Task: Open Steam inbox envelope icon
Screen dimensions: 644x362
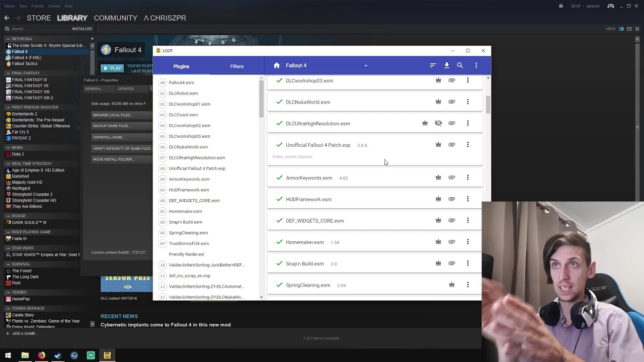Action: [x=560, y=6]
